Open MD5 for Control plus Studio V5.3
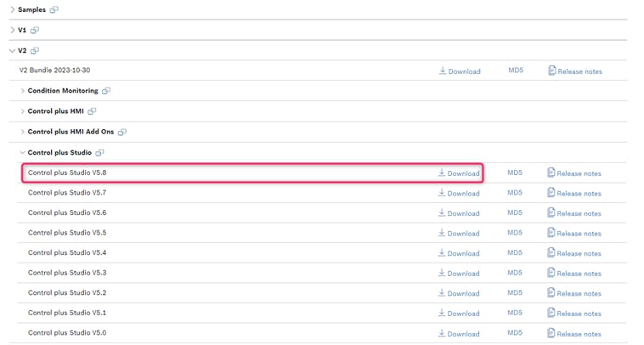This screenshot has height=345, width=644. point(515,273)
